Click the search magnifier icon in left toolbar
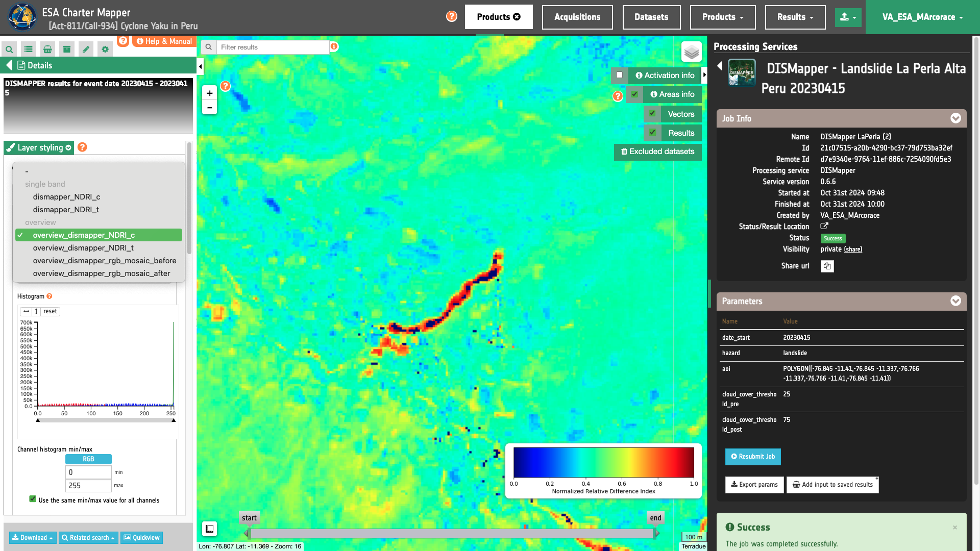Image resolution: width=980 pixels, height=551 pixels. (x=9, y=49)
